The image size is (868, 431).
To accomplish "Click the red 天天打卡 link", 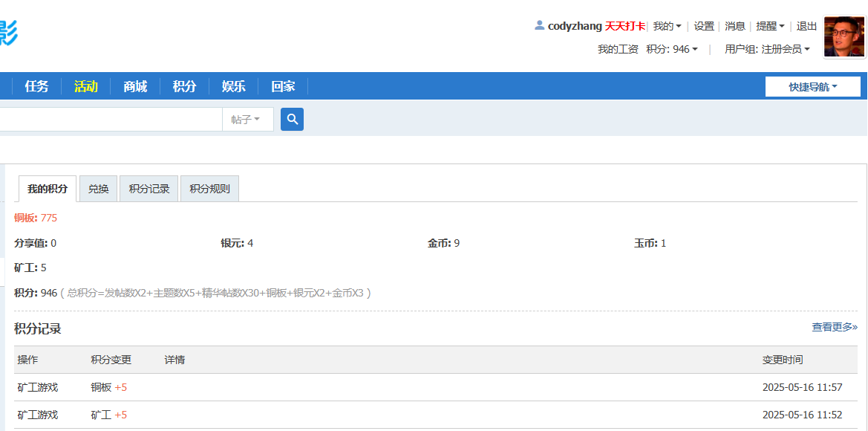I will 624,26.
